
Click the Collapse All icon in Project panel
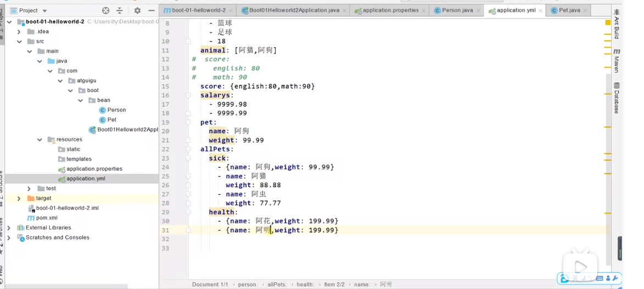119,10
